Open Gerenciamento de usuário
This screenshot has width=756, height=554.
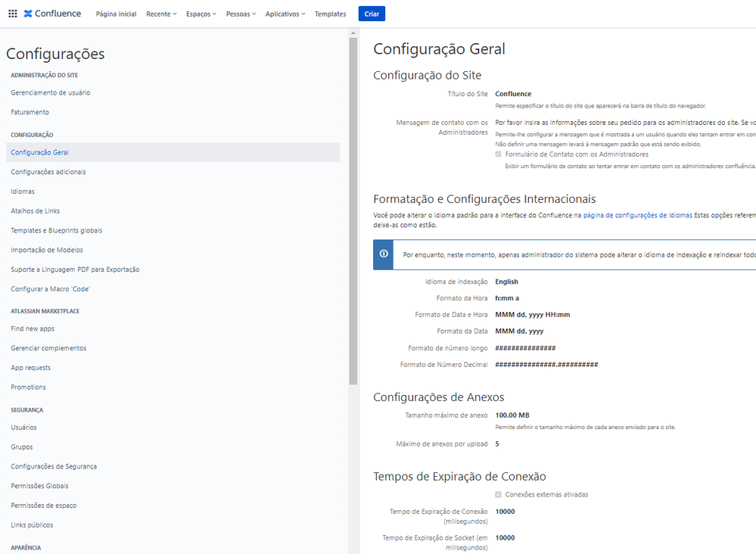51,92
